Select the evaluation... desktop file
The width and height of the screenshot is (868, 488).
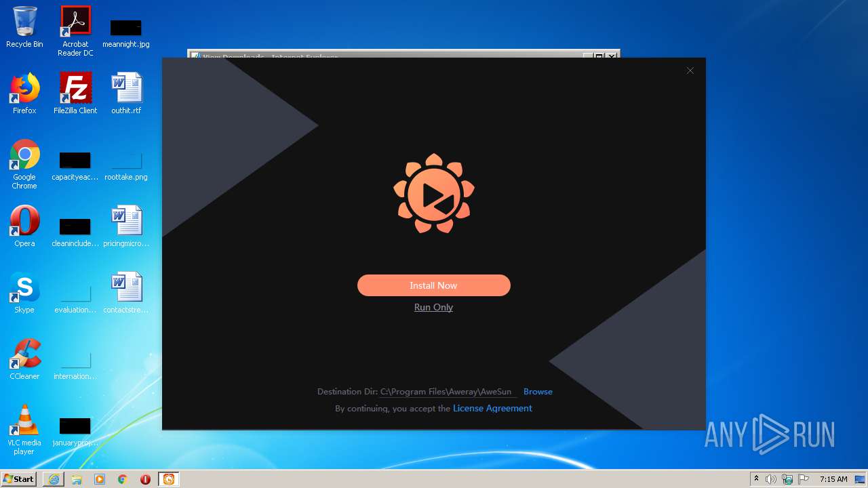(75, 299)
